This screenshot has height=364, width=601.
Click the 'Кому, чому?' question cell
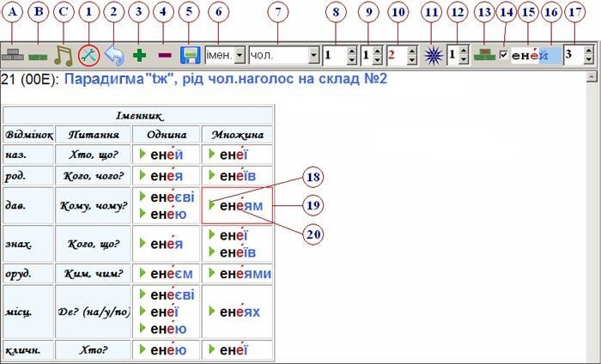coord(94,206)
